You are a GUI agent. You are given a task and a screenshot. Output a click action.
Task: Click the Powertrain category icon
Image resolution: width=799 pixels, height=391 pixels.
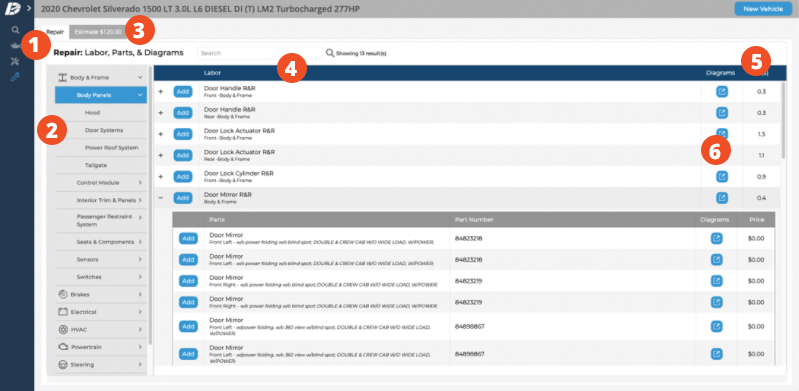click(63, 347)
